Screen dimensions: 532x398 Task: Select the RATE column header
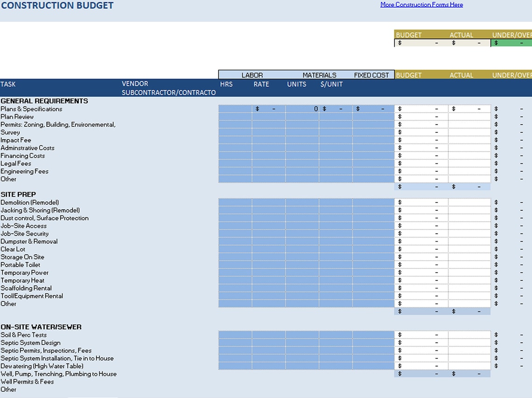(x=261, y=84)
